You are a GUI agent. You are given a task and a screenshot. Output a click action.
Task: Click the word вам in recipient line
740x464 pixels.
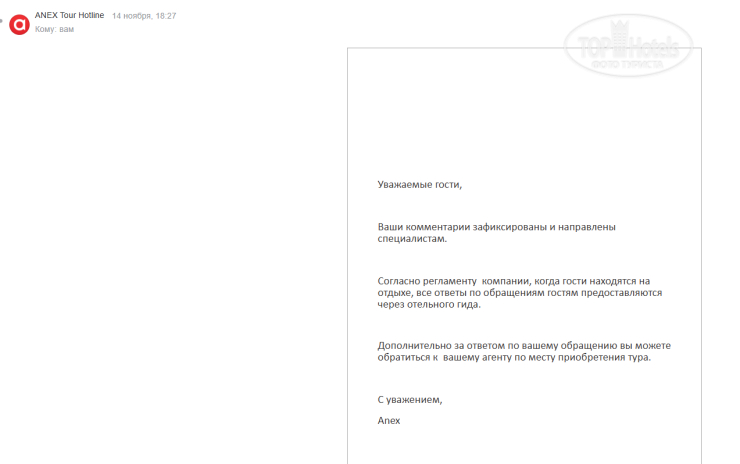tap(67, 29)
